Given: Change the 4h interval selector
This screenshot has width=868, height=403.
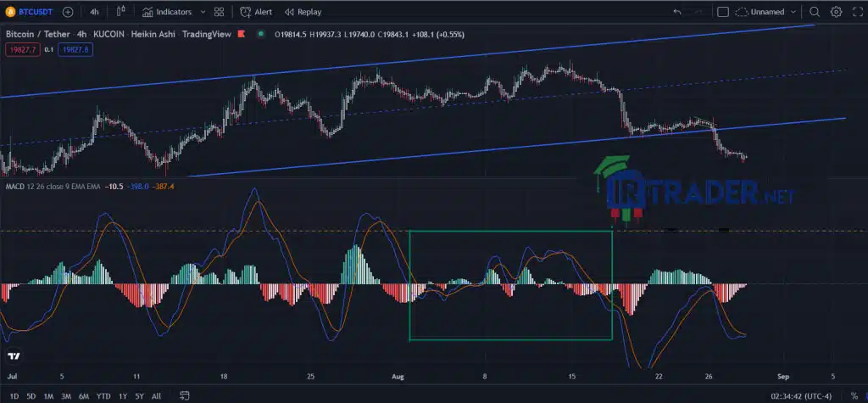Looking at the screenshot, I should tap(95, 12).
